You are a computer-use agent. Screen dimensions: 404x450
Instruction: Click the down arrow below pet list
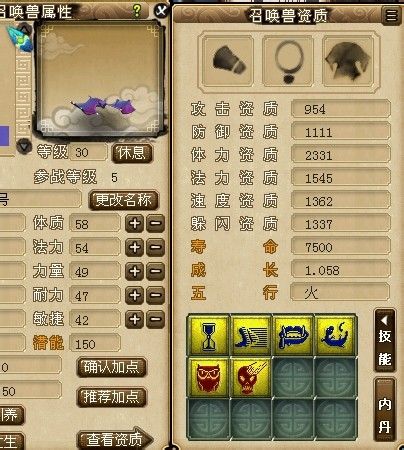24,146
